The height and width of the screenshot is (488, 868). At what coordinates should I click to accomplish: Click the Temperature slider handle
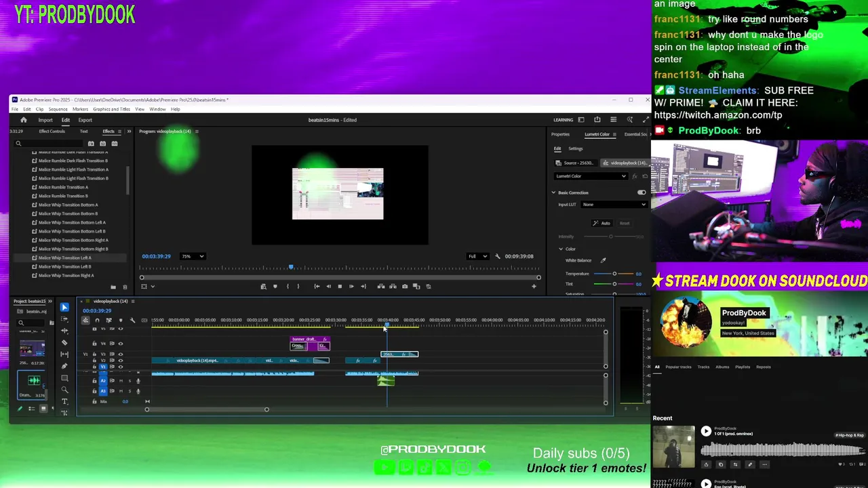tap(614, 274)
